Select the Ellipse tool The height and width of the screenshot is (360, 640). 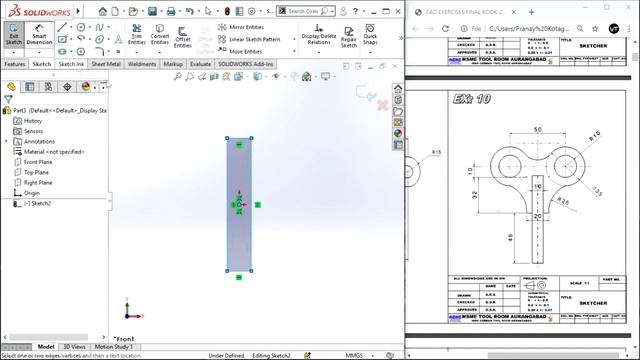pos(99,39)
